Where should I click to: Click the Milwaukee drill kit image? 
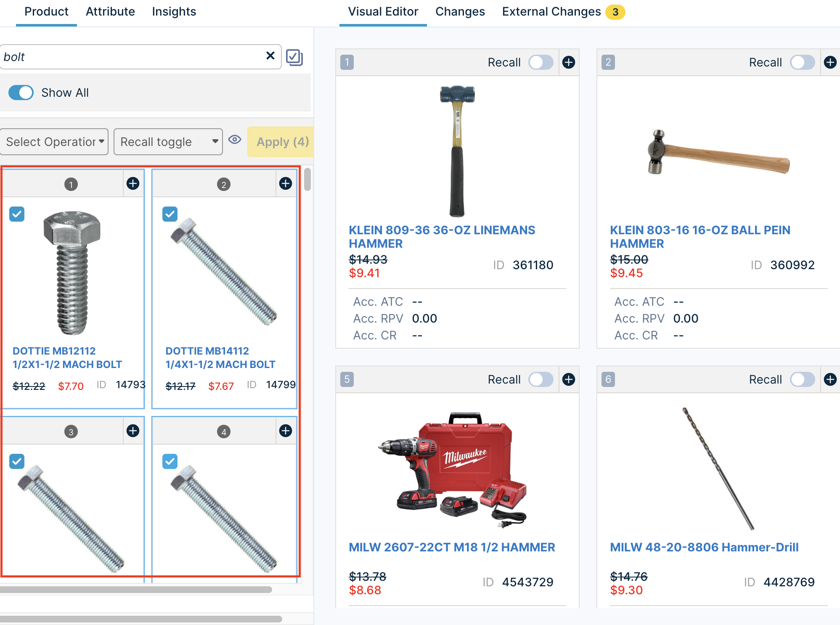click(x=452, y=471)
